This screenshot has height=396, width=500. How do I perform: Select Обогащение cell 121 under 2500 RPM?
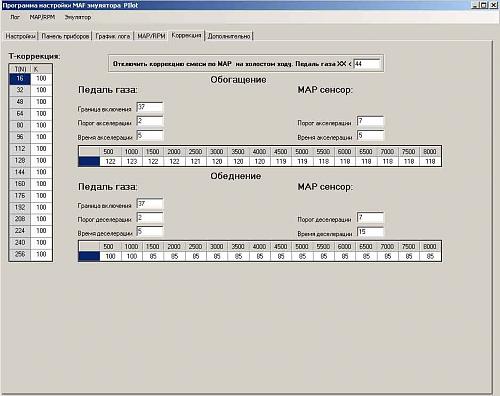pyautogui.click(x=196, y=162)
